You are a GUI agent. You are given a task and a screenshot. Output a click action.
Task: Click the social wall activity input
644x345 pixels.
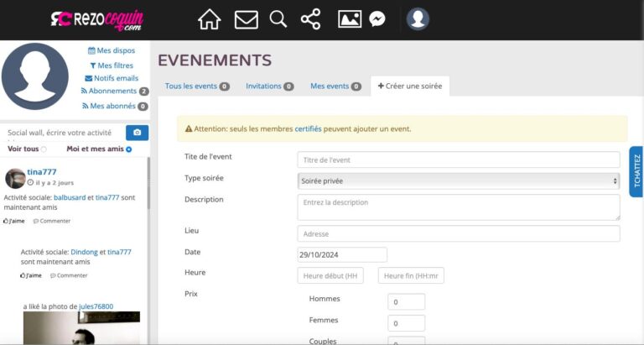tap(61, 133)
